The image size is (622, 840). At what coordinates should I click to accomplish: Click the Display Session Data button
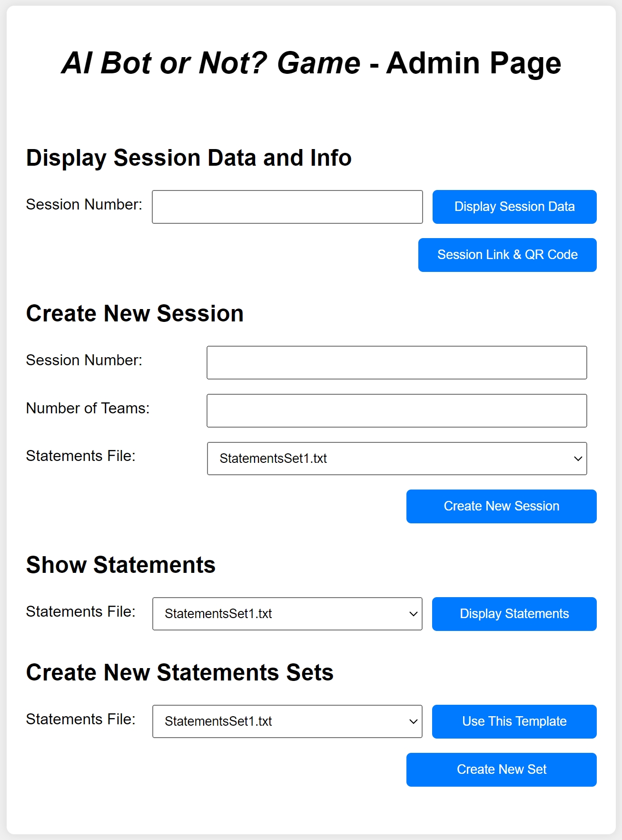(513, 207)
